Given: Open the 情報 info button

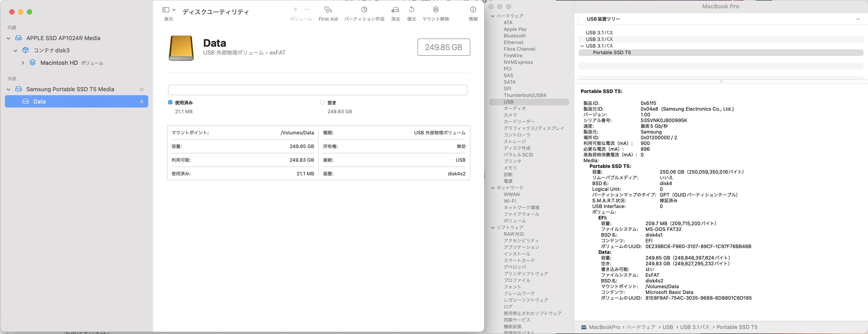Looking at the screenshot, I should pyautogui.click(x=473, y=10).
